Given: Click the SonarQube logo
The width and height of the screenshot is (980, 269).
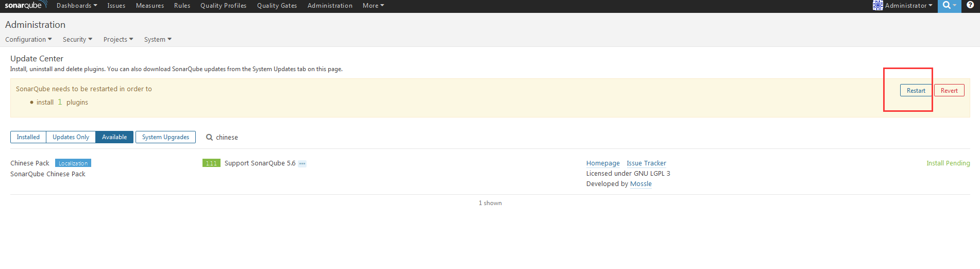Looking at the screenshot, I should 26,5.
